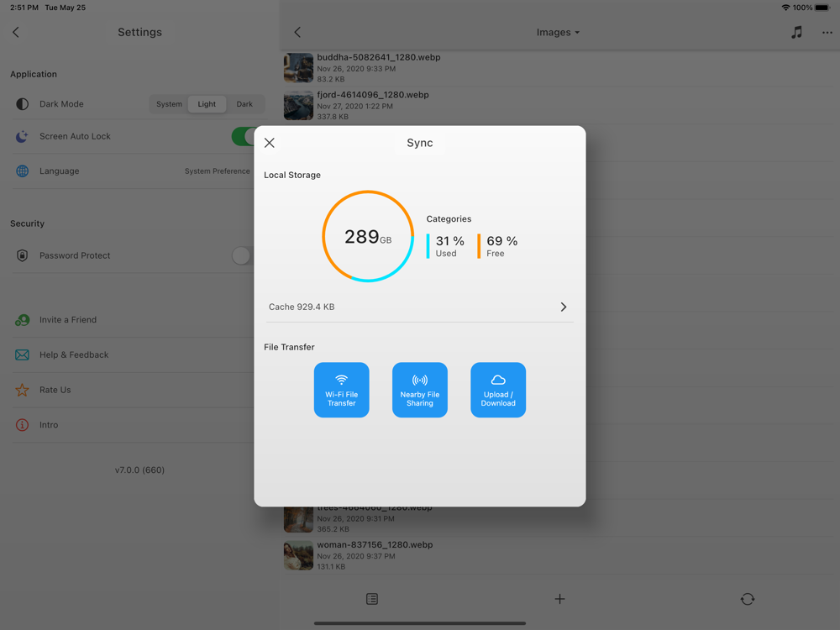Click the 2:51 PM clock
The width and height of the screenshot is (840, 630).
(x=24, y=8)
